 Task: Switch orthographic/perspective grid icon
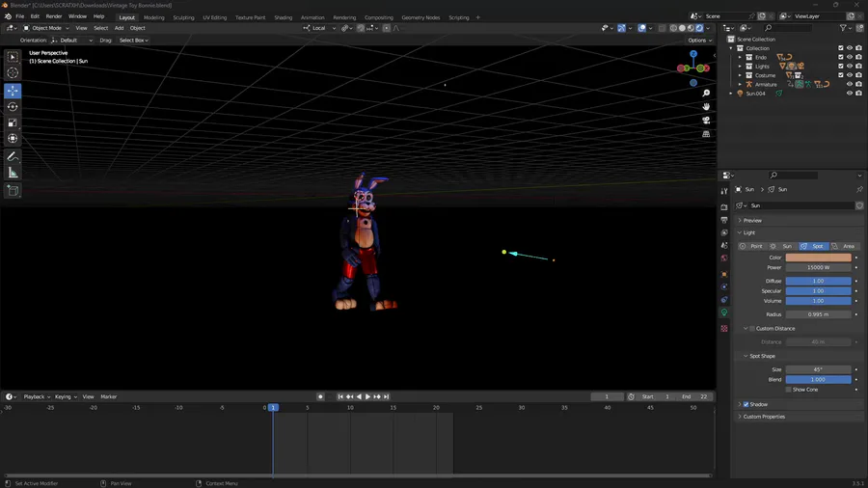(x=706, y=134)
